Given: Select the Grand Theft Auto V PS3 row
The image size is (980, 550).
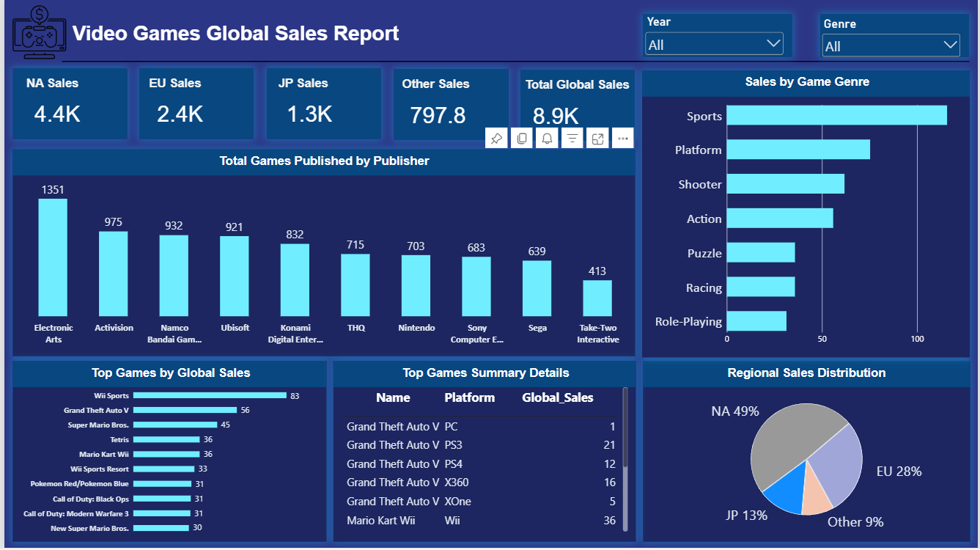Looking at the screenshot, I should tap(481, 445).
